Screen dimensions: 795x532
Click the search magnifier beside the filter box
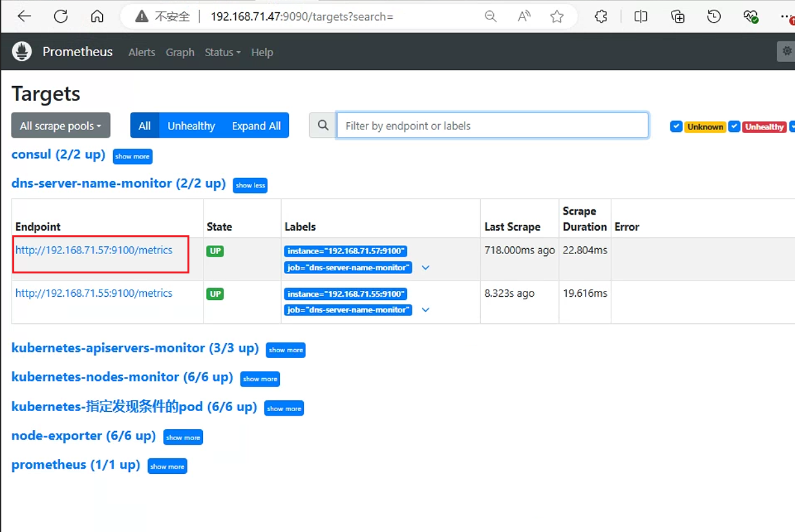323,125
